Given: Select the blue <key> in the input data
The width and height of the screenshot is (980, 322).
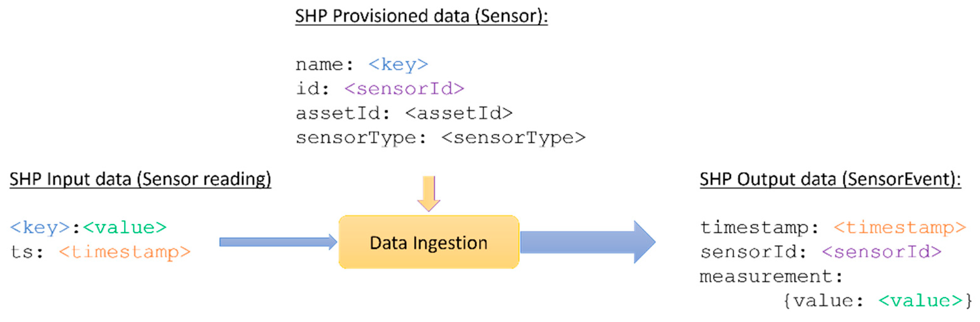Looking at the screenshot, I should pos(40,228).
